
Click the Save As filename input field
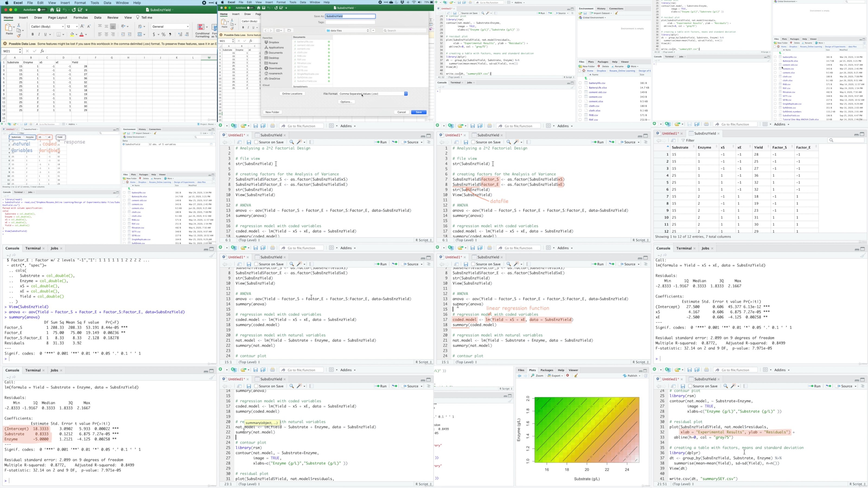pyautogui.click(x=350, y=16)
